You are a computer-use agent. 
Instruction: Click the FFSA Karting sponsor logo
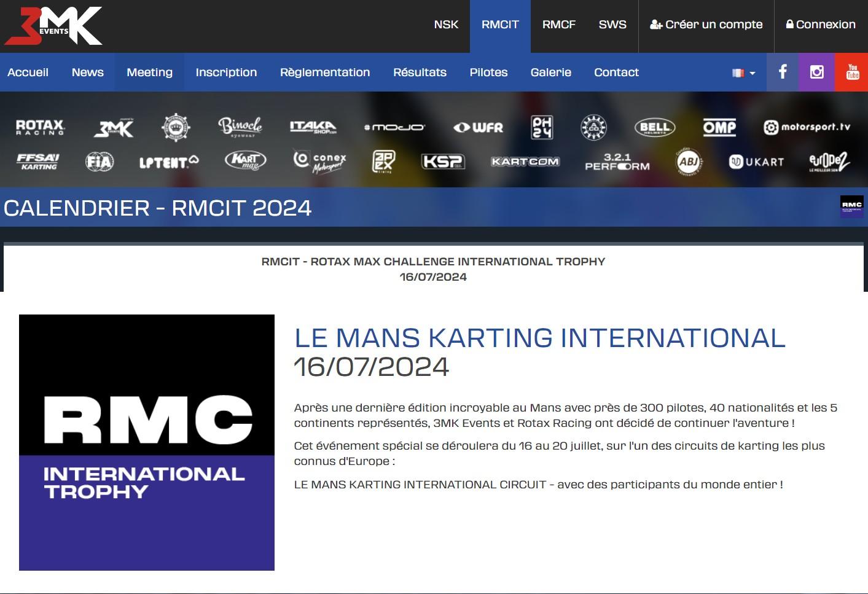click(x=38, y=162)
